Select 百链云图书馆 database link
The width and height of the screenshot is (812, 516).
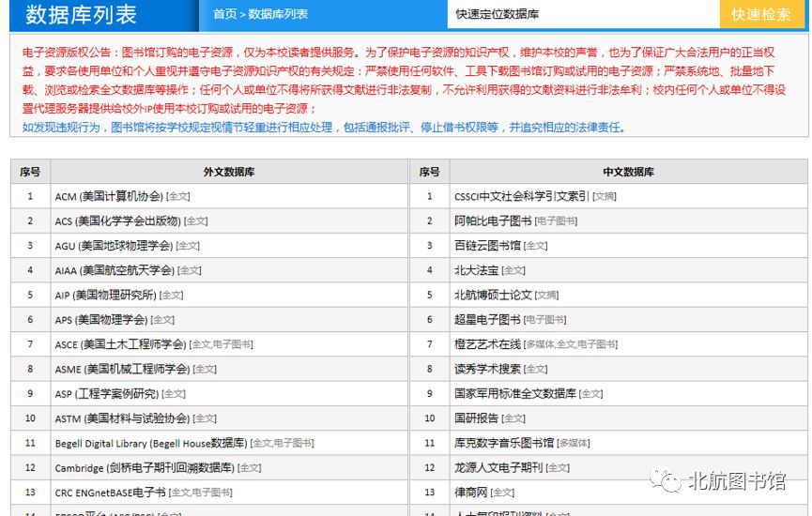click(486, 246)
